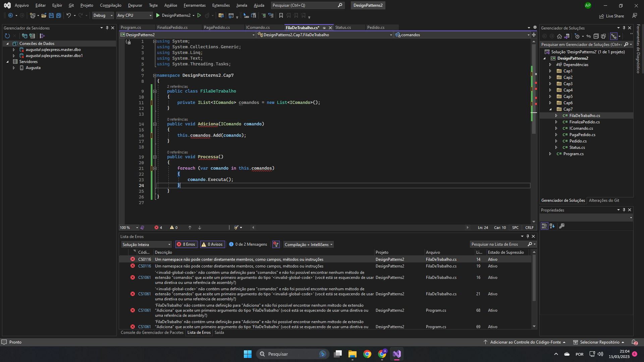Click the find in files toolbar icon
Screen dimensions: 644x362
[x=221, y=15]
